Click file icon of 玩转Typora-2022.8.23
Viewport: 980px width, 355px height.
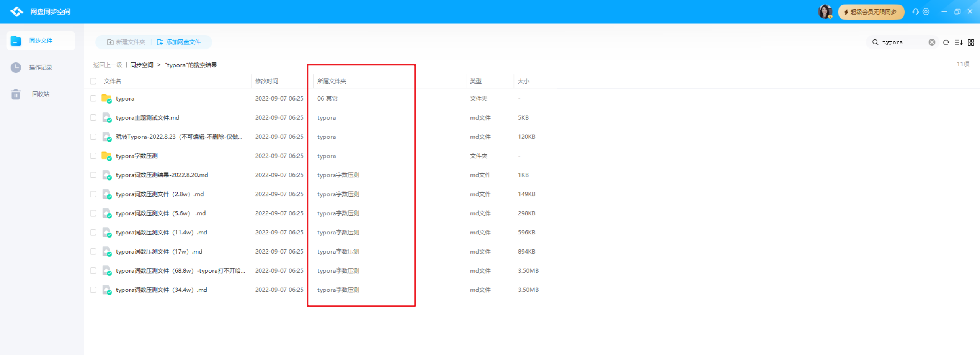point(106,137)
